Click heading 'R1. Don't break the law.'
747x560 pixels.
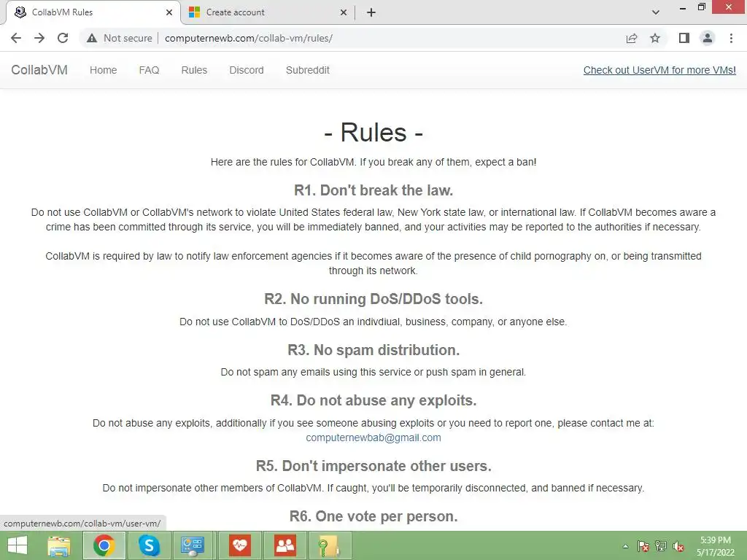(373, 190)
